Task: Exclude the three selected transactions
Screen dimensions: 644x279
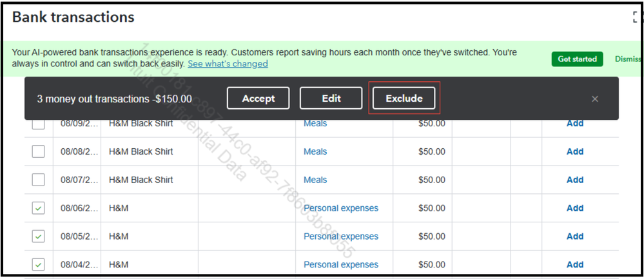Action: coord(404,99)
